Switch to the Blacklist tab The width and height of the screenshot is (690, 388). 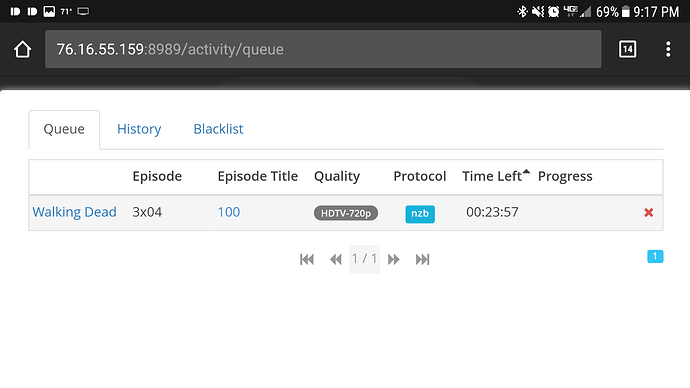tap(218, 129)
